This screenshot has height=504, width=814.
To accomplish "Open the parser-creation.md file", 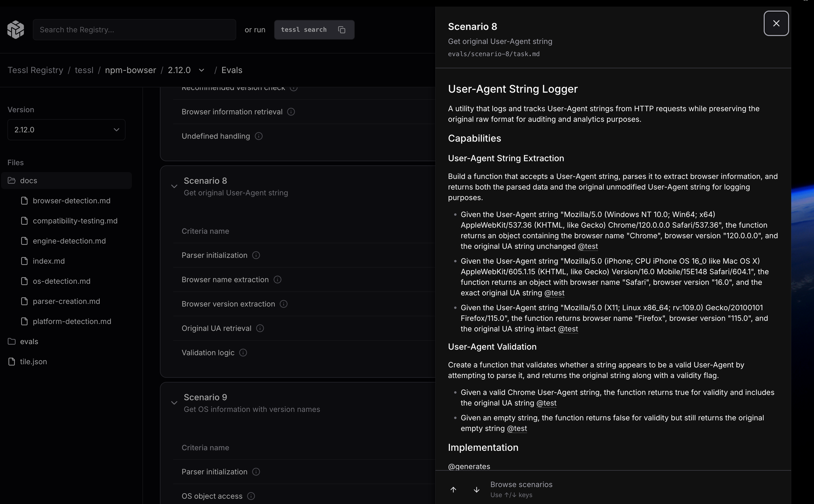I will 66,301.
